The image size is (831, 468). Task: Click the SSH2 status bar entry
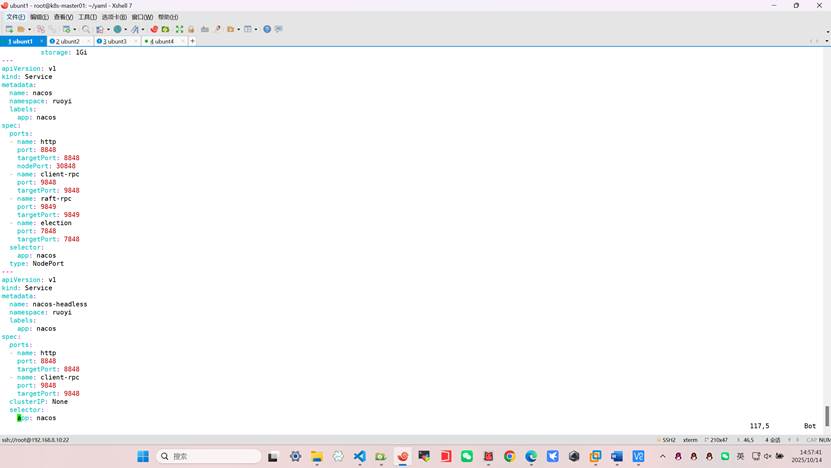pos(667,440)
